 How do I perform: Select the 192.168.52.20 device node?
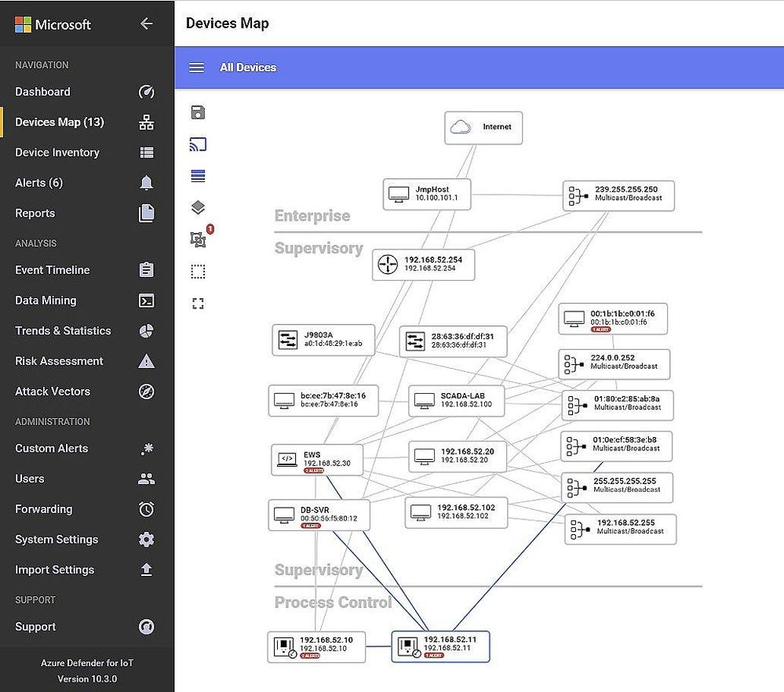point(458,457)
